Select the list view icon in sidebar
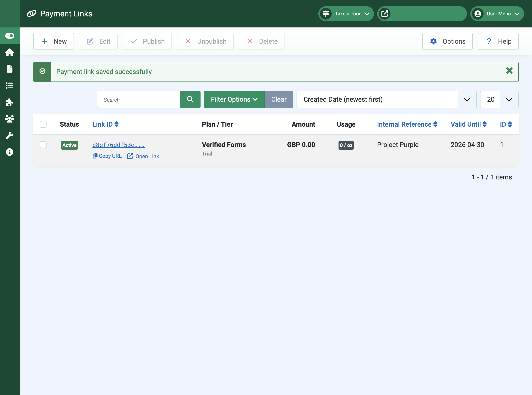 tap(10, 86)
